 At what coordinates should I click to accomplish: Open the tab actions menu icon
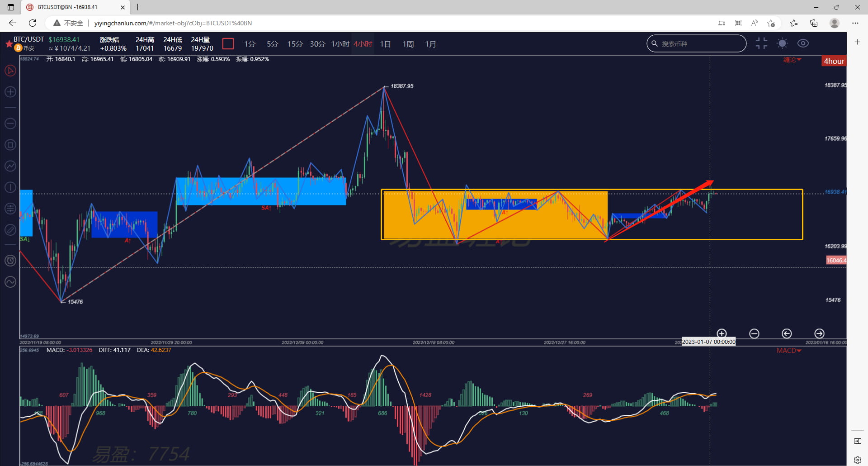pos(11,7)
